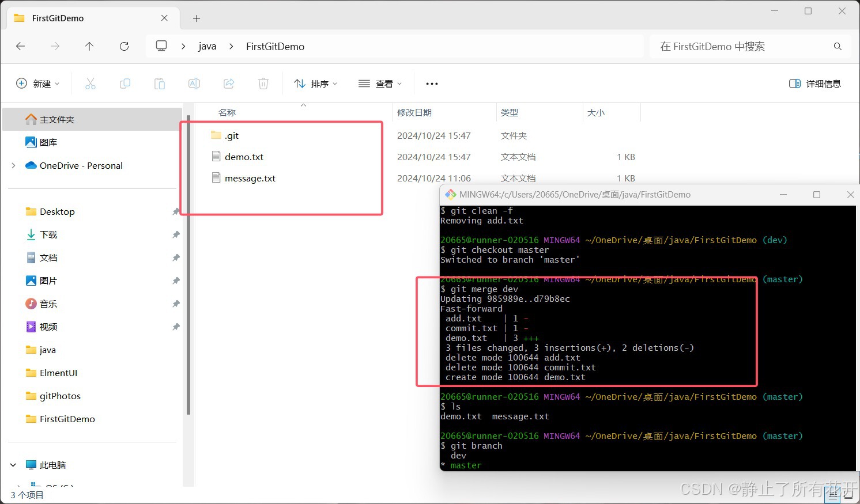Click the Copy icon in toolbar

[x=125, y=84]
